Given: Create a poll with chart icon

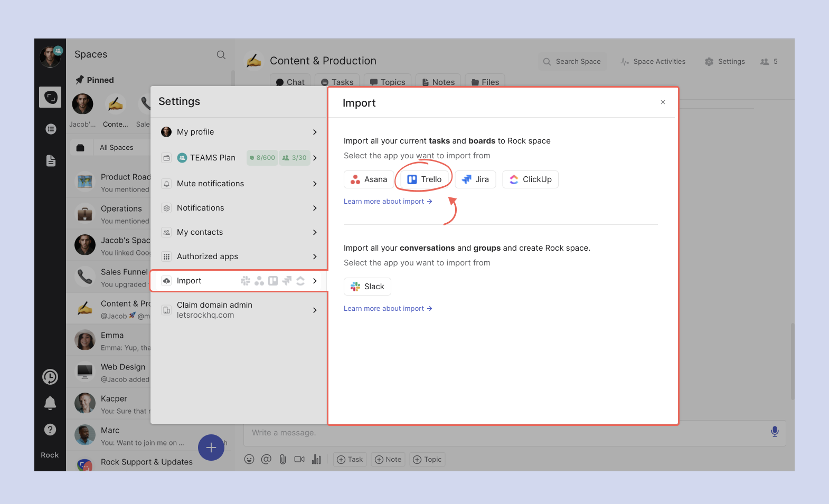Looking at the screenshot, I should click(316, 459).
